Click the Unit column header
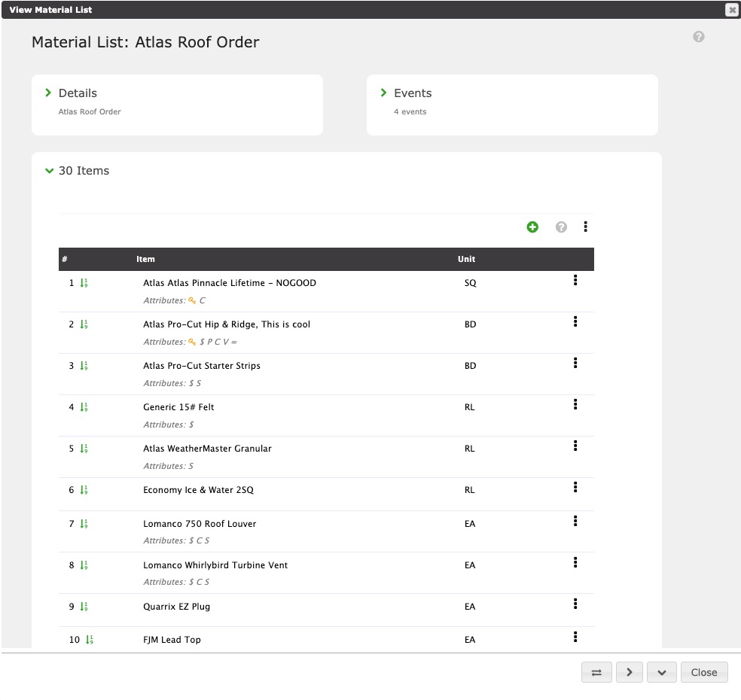This screenshot has width=741, height=700. tap(466, 259)
